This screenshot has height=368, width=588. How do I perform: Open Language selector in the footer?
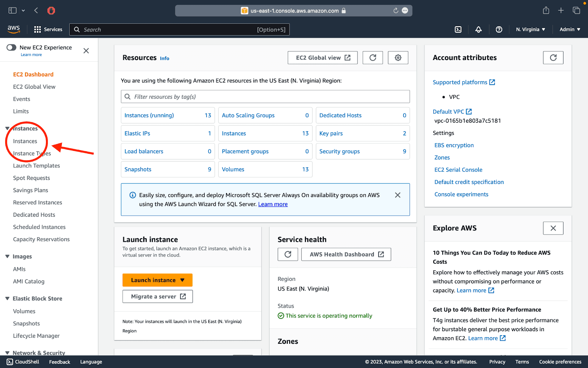pyautogui.click(x=91, y=362)
